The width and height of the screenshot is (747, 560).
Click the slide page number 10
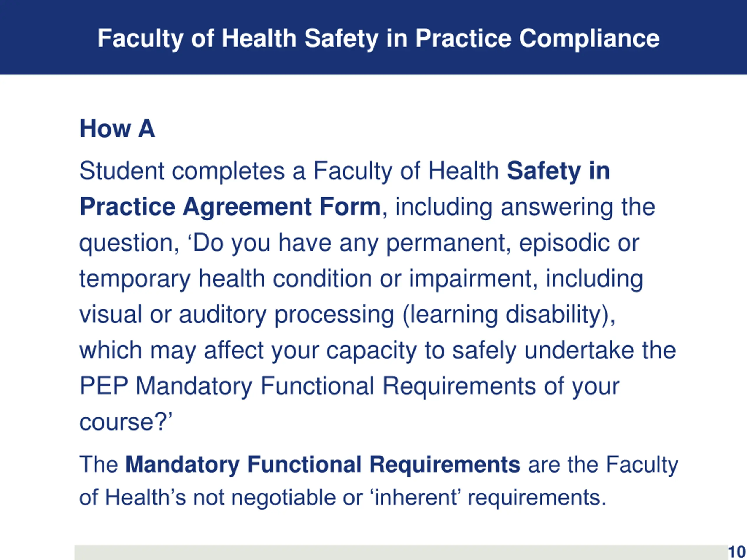pyautogui.click(x=736, y=552)
